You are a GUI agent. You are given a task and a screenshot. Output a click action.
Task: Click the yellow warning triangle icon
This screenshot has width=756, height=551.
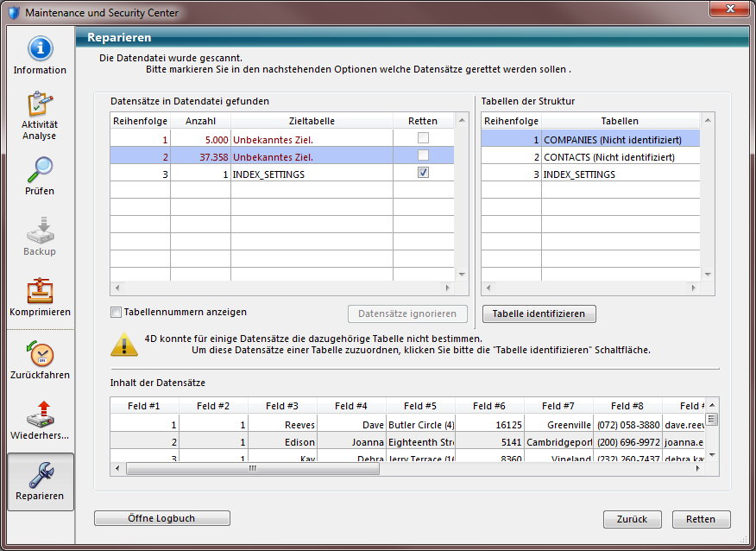pyautogui.click(x=123, y=345)
